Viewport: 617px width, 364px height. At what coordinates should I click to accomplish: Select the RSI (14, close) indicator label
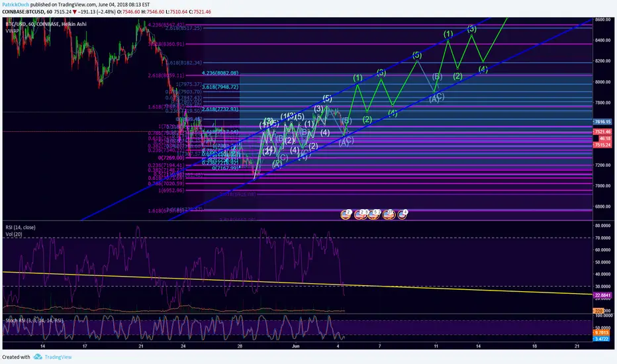pyautogui.click(x=21, y=228)
